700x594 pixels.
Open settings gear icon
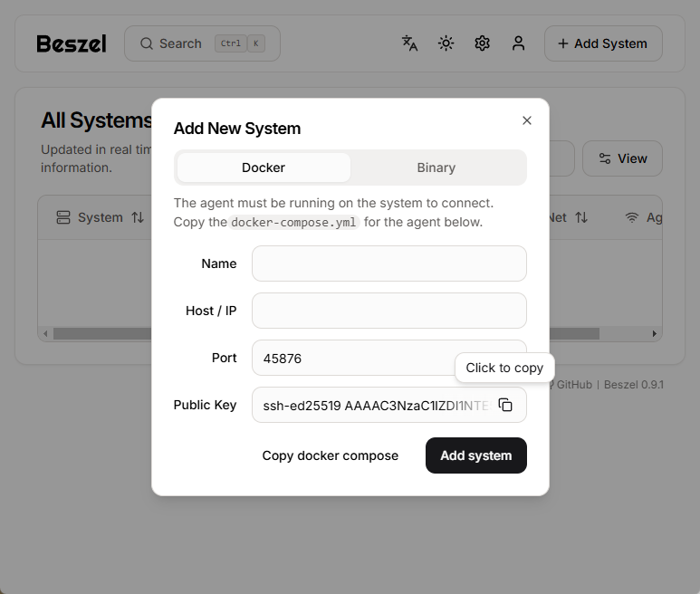tap(482, 43)
